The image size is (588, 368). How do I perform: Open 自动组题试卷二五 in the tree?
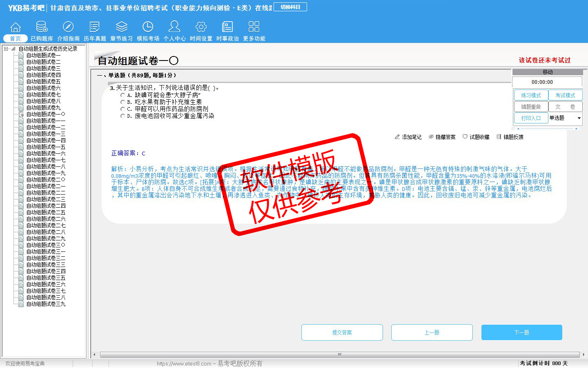click(46, 212)
